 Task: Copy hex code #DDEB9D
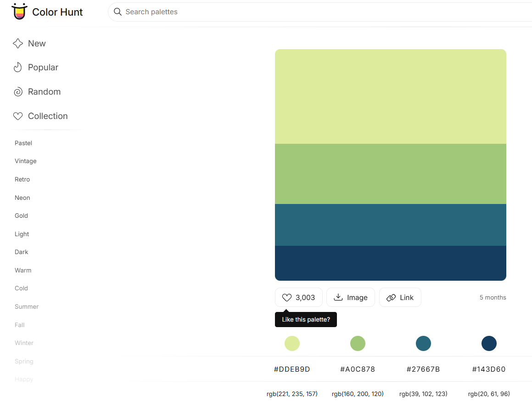[x=292, y=369]
